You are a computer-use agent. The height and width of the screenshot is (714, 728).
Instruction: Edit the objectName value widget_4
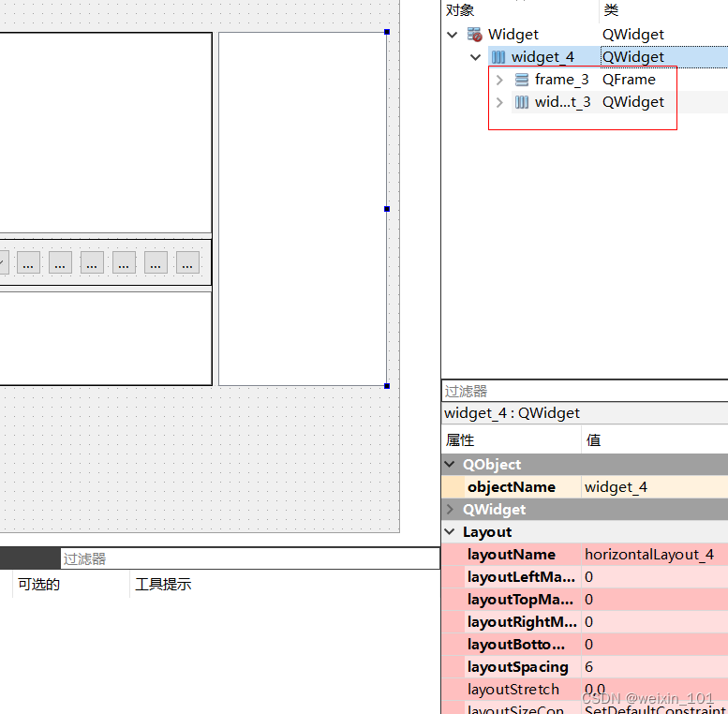655,487
